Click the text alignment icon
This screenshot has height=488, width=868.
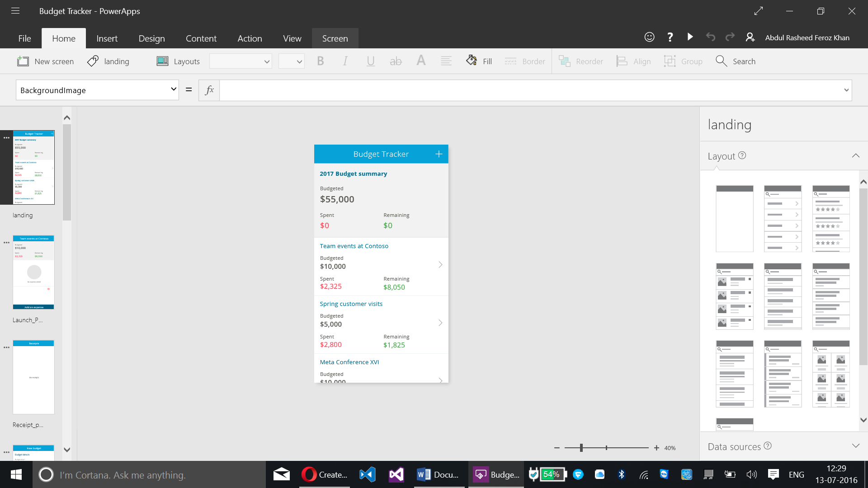tap(446, 61)
